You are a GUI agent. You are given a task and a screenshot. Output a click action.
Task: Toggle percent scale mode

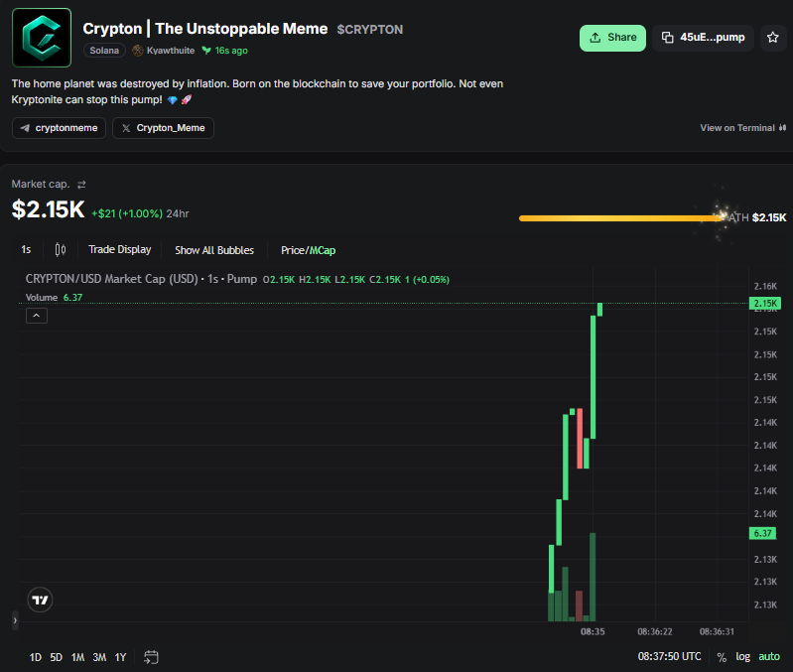(x=722, y=657)
